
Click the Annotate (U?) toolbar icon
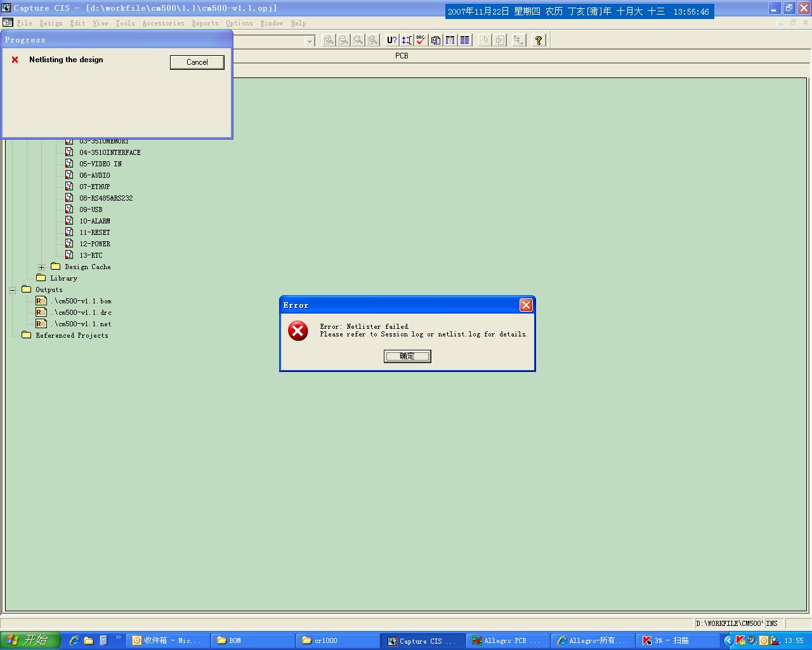[391, 40]
